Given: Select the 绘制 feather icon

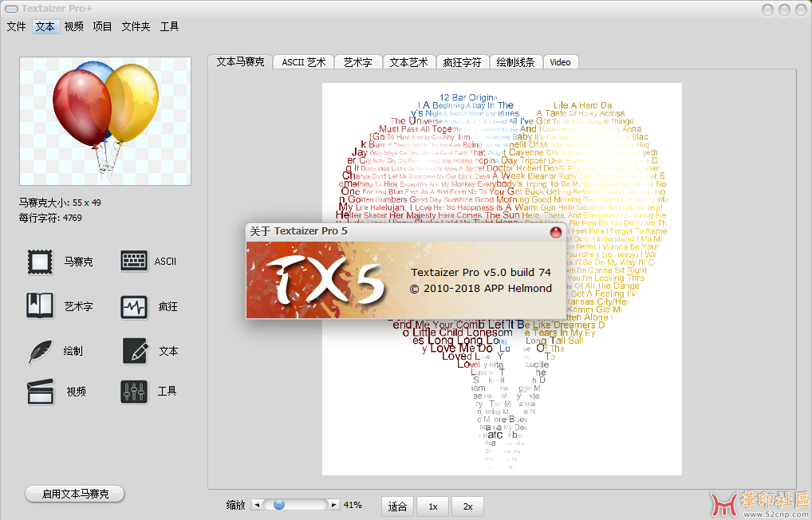Looking at the screenshot, I should point(40,351).
